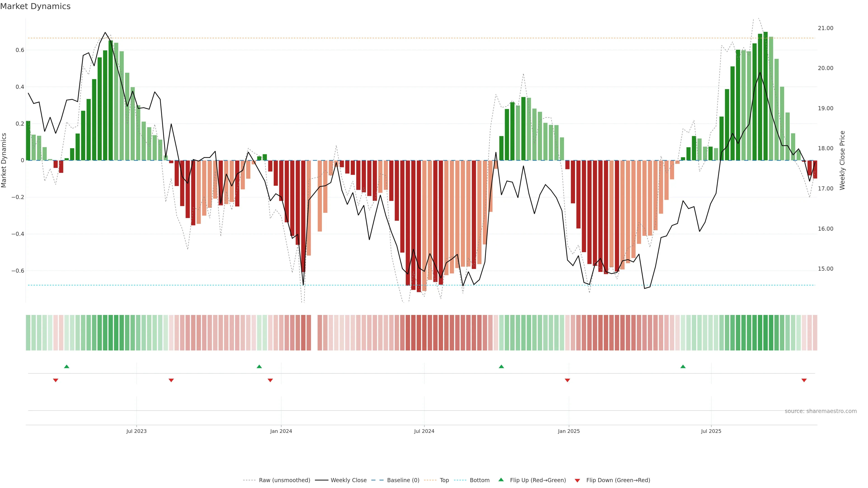Click the 21.00 price axis tick label
The width and height of the screenshot is (868, 488).
click(825, 28)
